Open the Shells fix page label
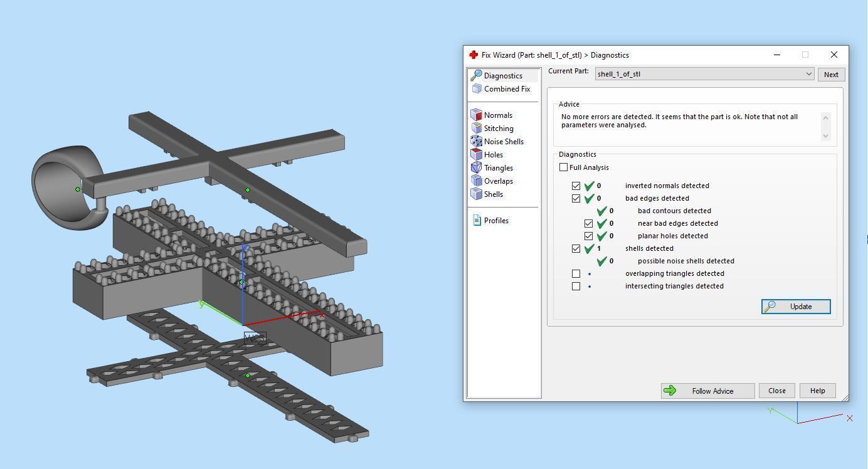 pos(494,194)
